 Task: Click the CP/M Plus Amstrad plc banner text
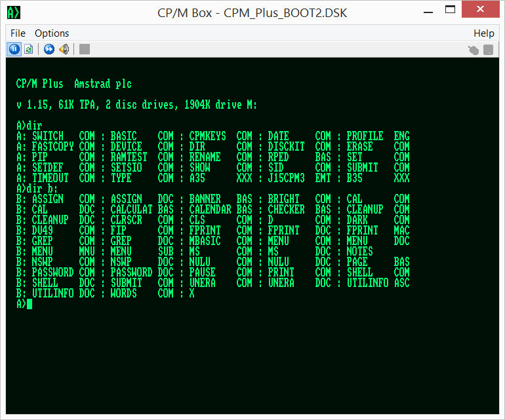tap(73, 84)
